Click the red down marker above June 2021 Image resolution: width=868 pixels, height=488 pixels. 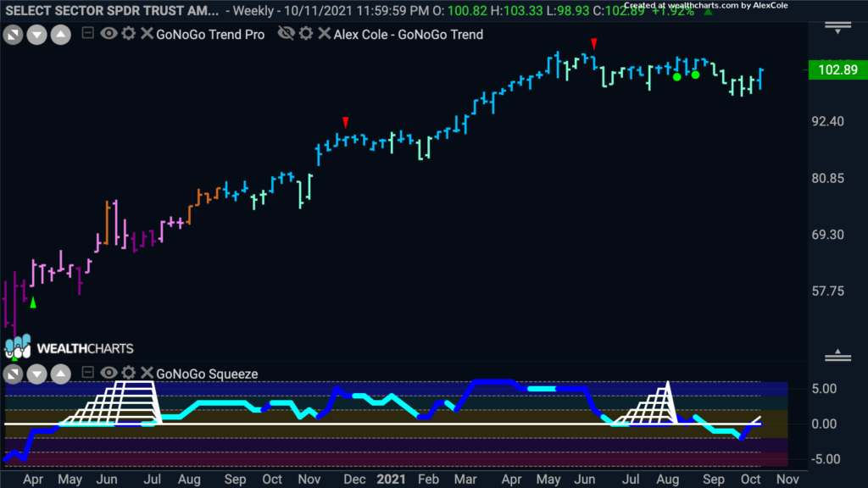point(594,44)
